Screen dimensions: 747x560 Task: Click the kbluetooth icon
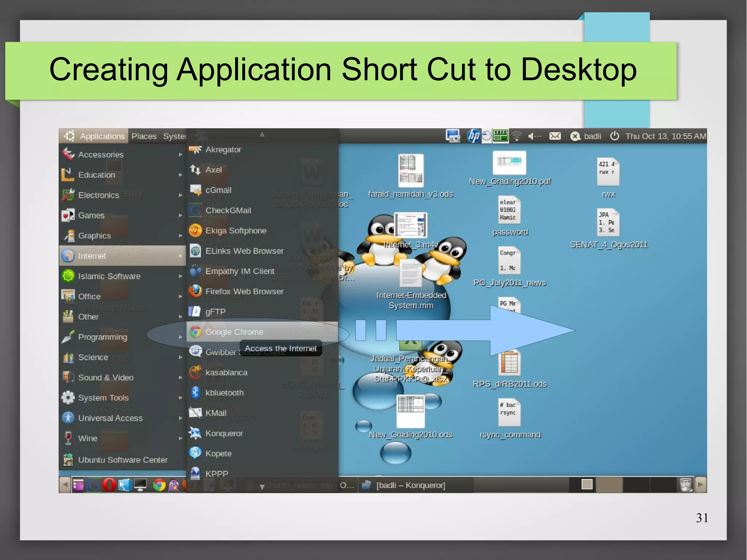195,393
